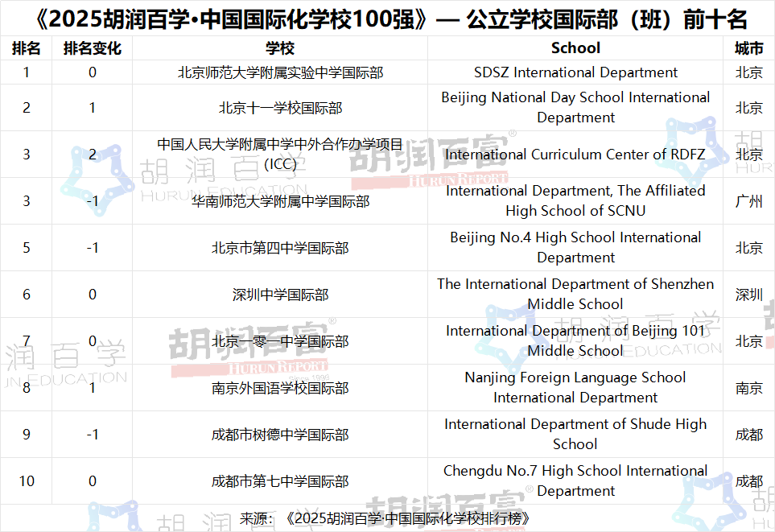This screenshot has width=775, height=532.
Task: Click rank change for 北京十一学校国际部
Action: click(93, 108)
